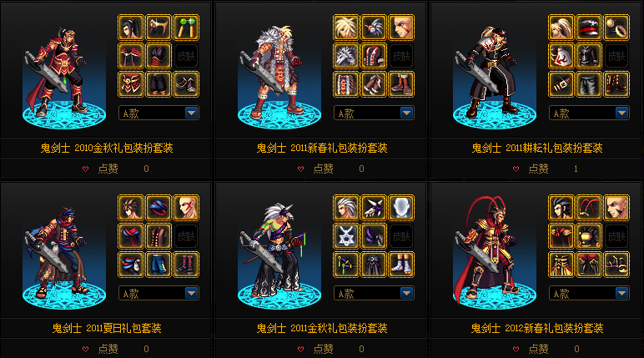Select red antenna headpiece icon in 2012新春礼包

589,208
